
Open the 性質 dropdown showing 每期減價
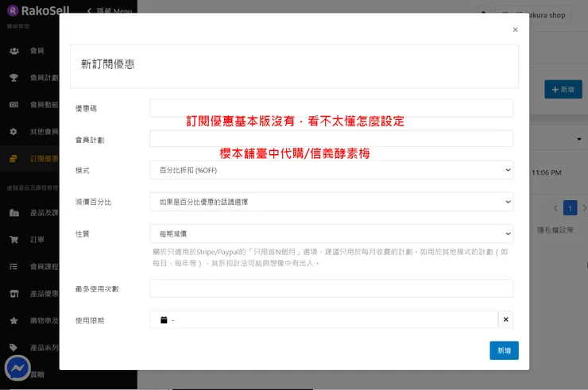[x=331, y=234]
